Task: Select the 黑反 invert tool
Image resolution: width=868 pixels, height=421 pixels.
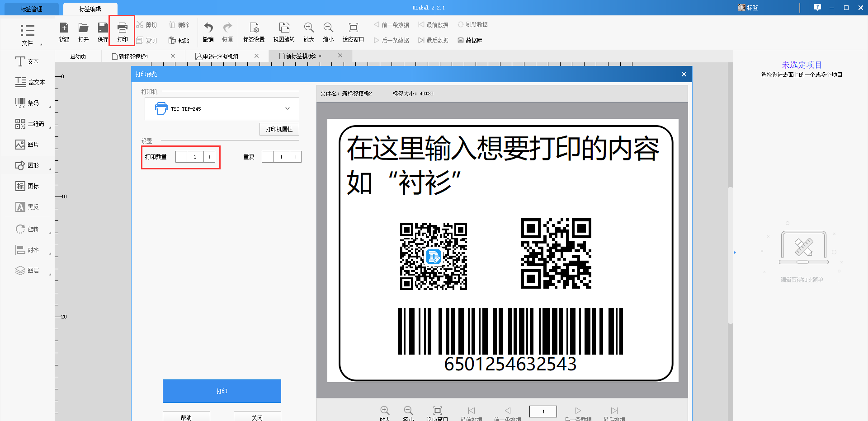Action: 27,207
